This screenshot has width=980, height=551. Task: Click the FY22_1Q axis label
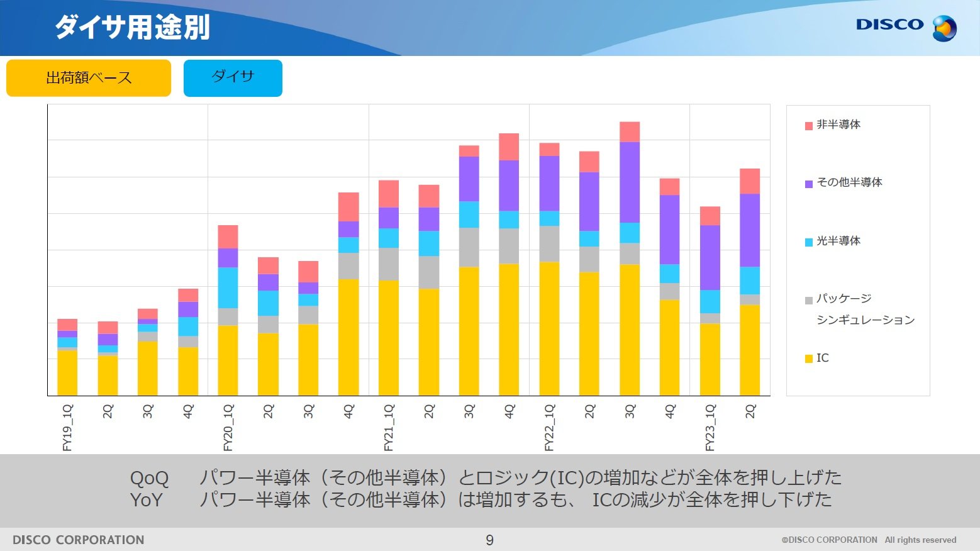[x=549, y=428]
